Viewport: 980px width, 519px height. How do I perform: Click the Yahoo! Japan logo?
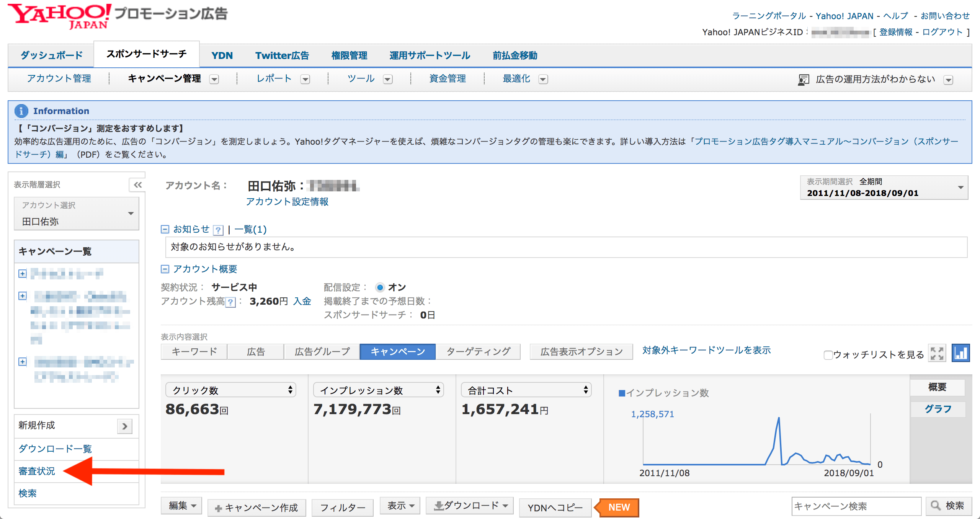tap(59, 16)
